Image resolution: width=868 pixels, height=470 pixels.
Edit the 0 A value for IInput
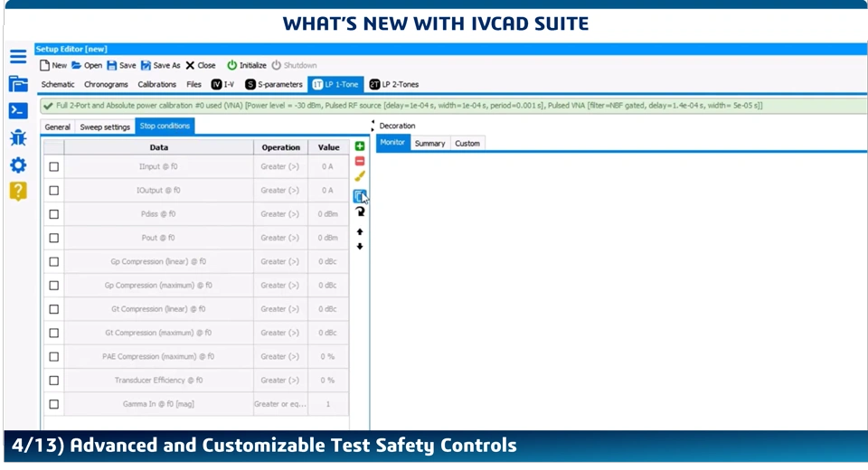[x=327, y=166]
